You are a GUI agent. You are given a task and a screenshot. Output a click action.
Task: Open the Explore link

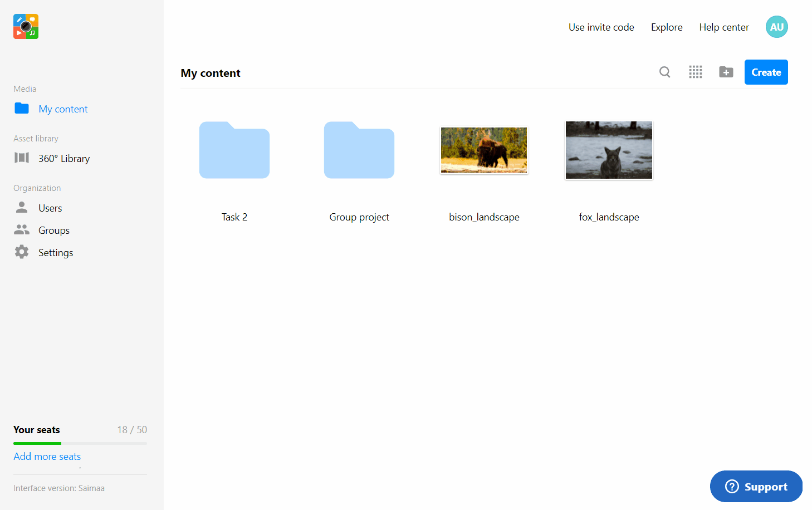click(667, 27)
